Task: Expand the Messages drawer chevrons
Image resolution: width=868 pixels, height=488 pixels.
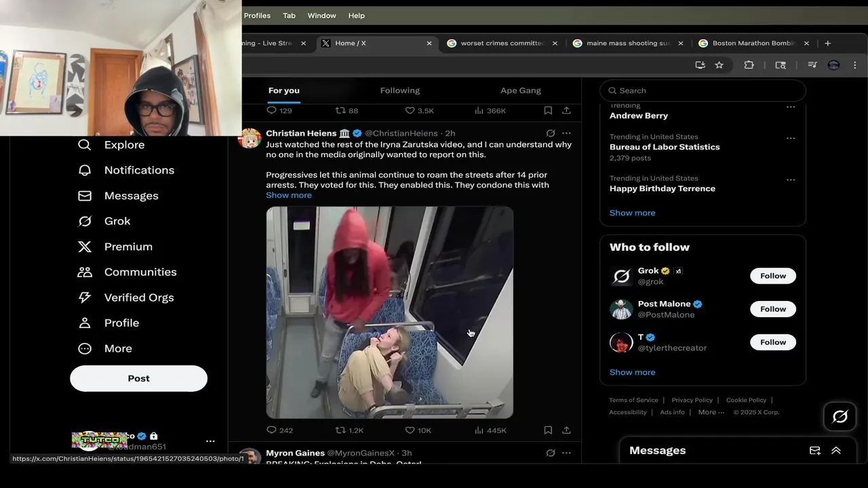Action: point(836,451)
